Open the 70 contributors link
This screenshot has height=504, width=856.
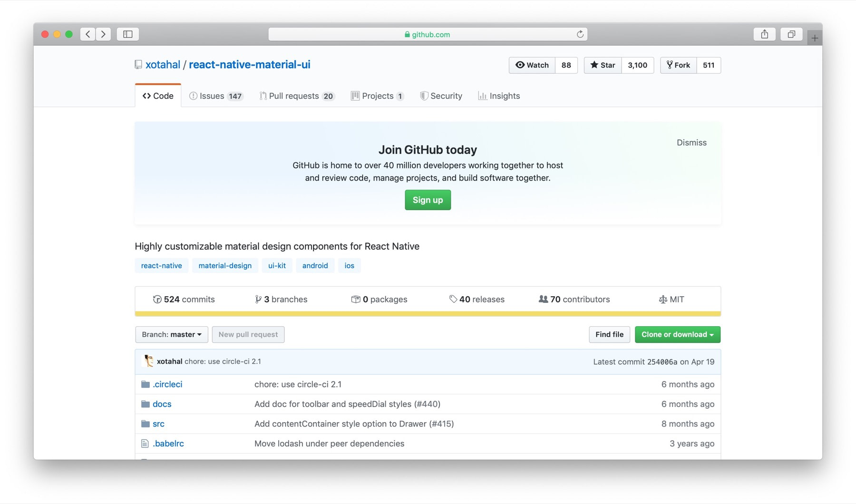[574, 299]
